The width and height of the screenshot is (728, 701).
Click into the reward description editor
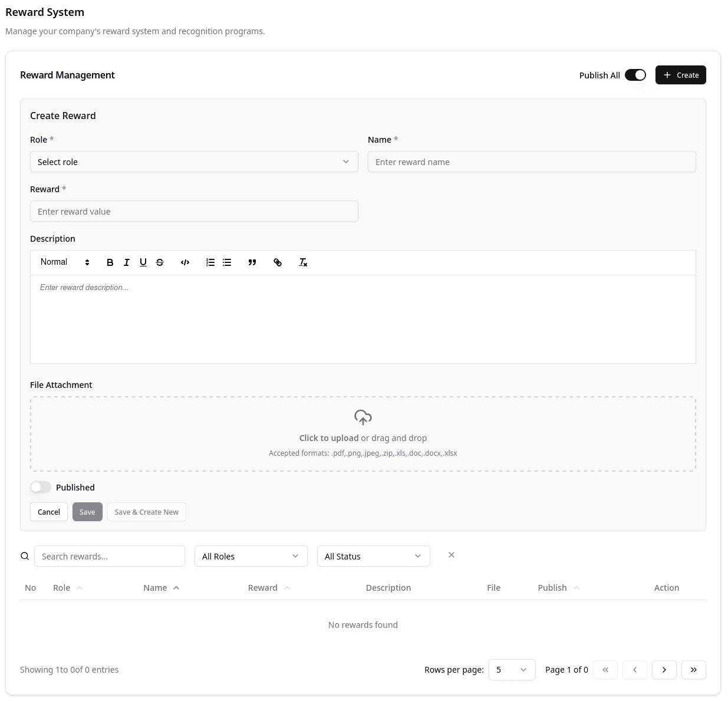[363, 319]
